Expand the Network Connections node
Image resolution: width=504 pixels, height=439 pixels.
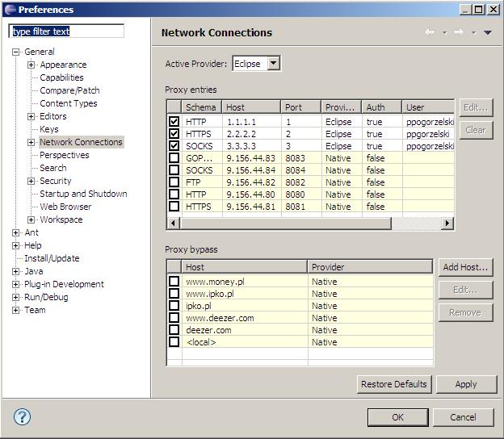pyautogui.click(x=31, y=142)
